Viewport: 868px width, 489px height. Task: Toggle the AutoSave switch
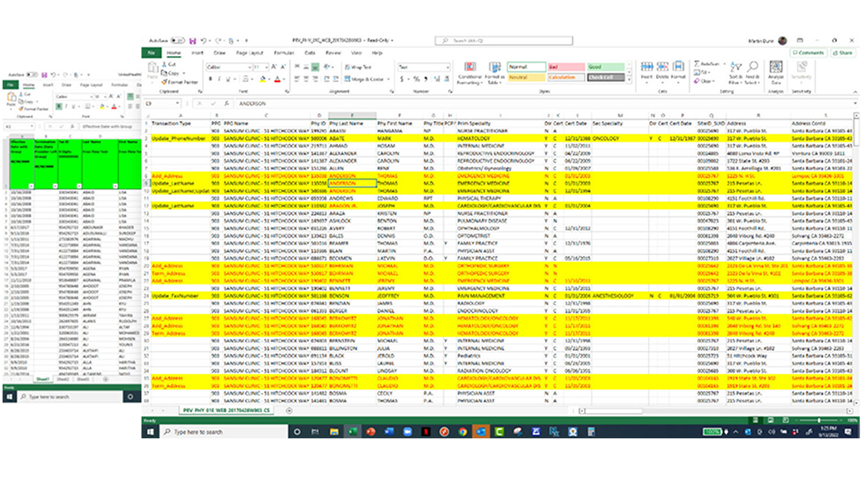click(x=178, y=41)
